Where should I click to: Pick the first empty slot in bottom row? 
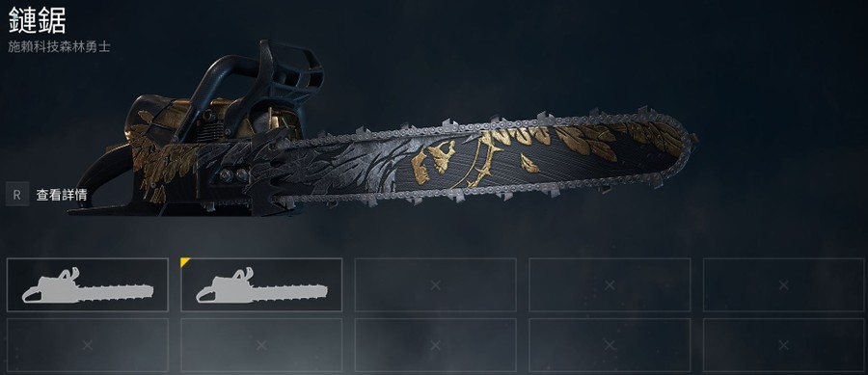coord(88,344)
